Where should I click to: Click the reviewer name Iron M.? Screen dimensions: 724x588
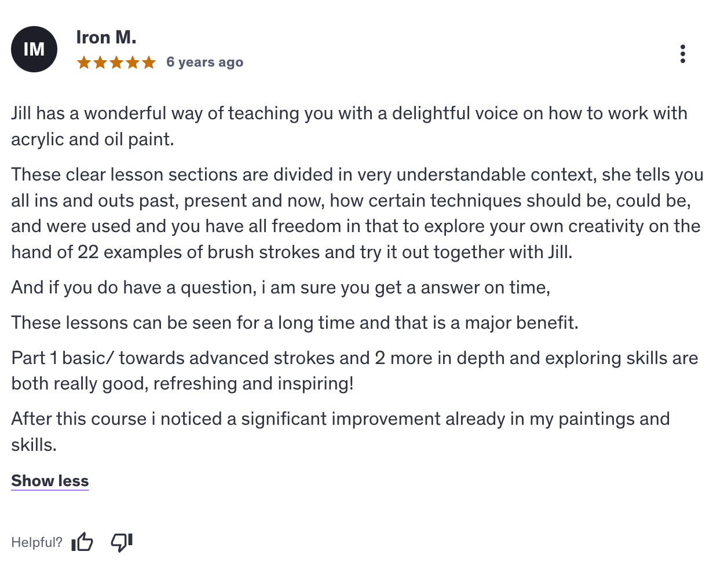click(x=106, y=37)
